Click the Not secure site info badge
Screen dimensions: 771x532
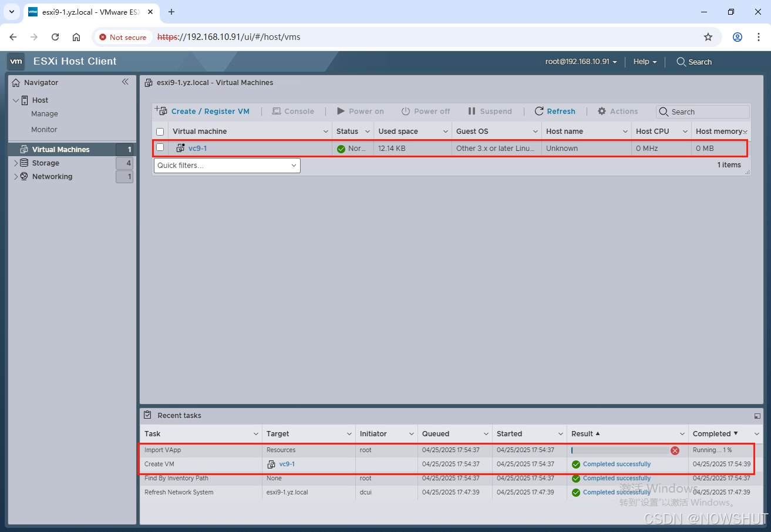123,37
